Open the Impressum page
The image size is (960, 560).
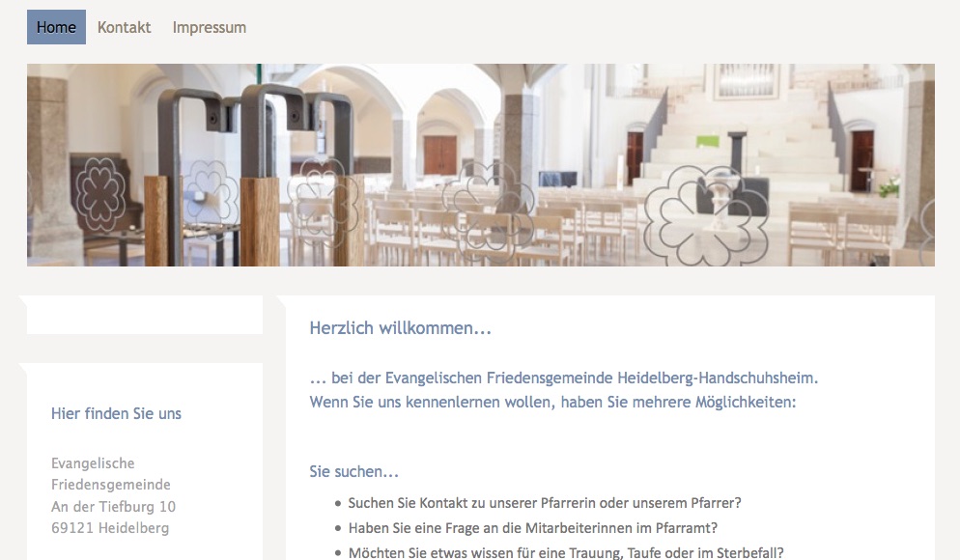210,28
